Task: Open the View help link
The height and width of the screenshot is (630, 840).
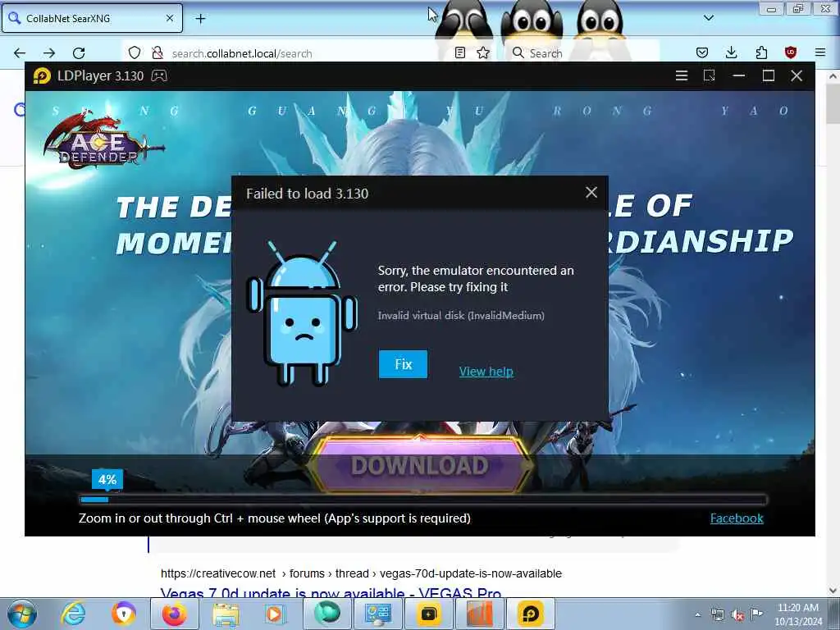Action: pyautogui.click(x=486, y=372)
